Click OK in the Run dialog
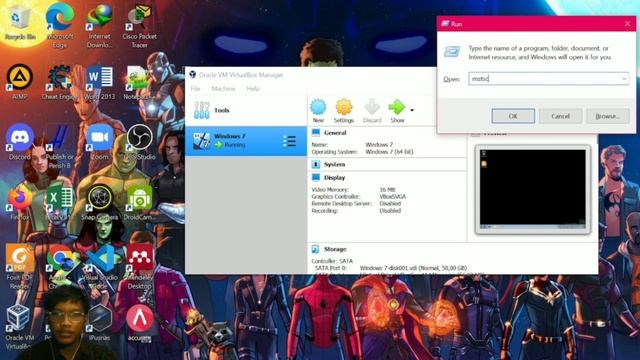 pos(513,116)
